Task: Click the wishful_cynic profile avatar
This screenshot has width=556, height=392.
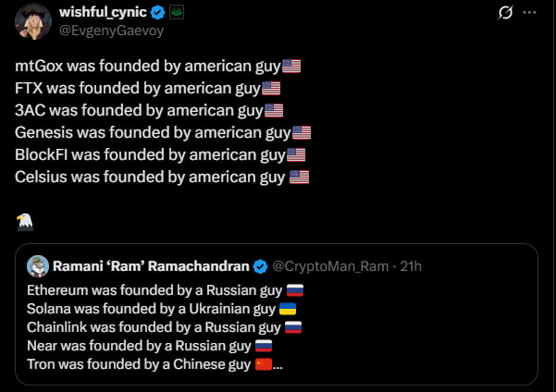Action: click(x=33, y=22)
